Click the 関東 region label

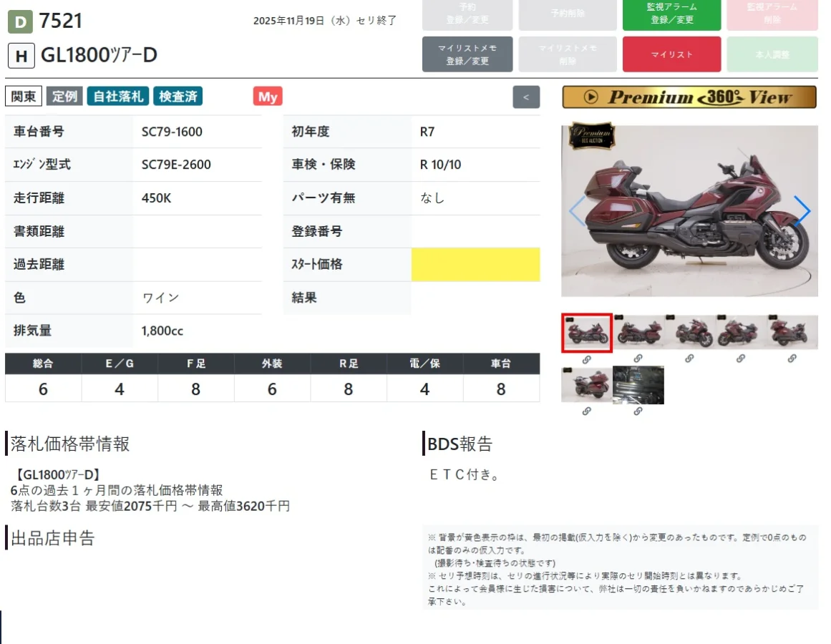24,97
